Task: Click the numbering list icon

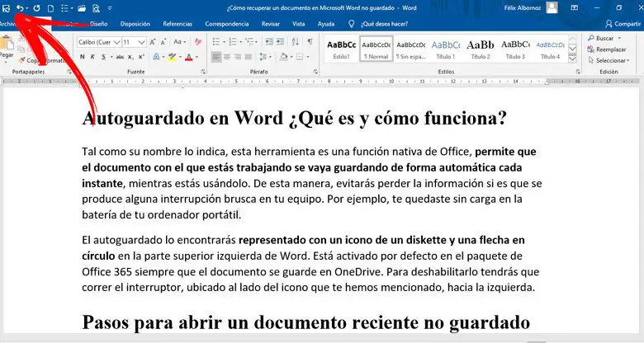Action: 233,42
